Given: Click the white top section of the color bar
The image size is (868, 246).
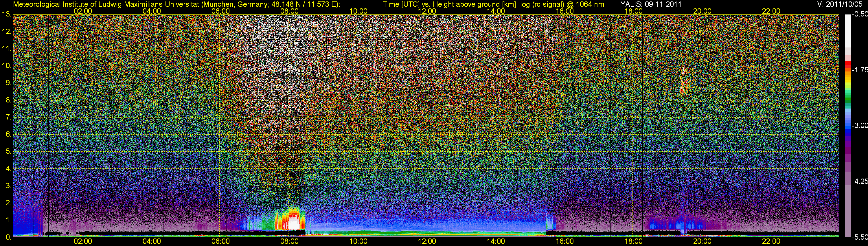Looking at the screenshot, I should [847, 30].
